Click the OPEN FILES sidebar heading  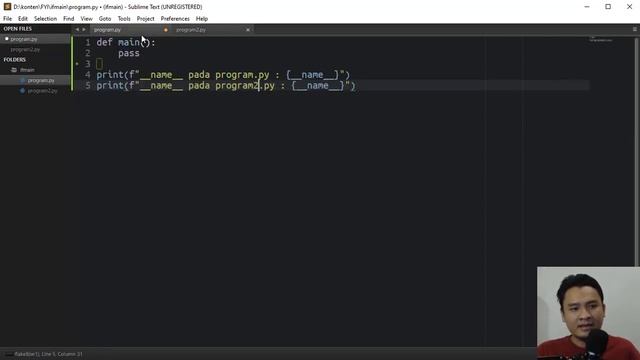pos(18,29)
